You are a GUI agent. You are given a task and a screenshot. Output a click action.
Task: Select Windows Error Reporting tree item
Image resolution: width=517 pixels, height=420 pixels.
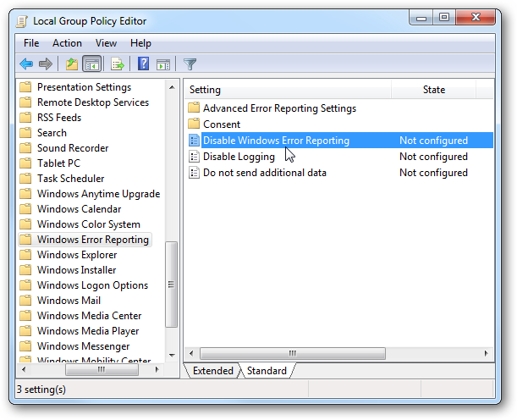[92, 240]
